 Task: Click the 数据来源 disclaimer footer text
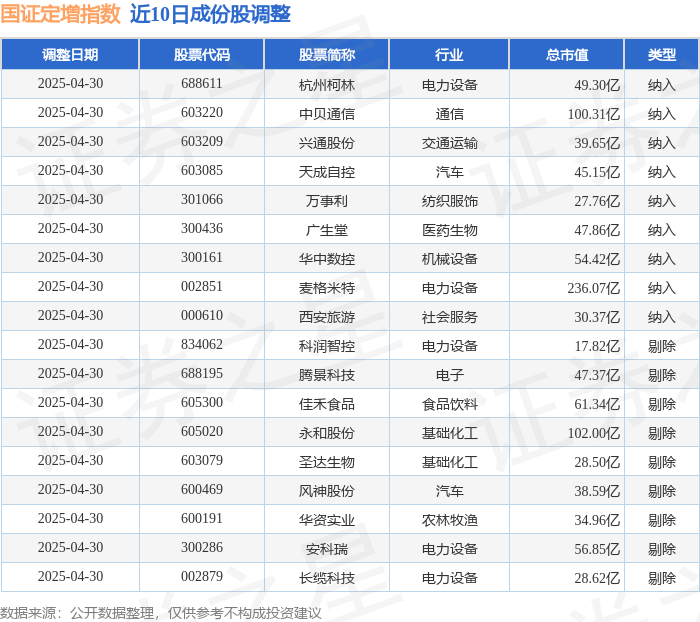(x=161, y=613)
